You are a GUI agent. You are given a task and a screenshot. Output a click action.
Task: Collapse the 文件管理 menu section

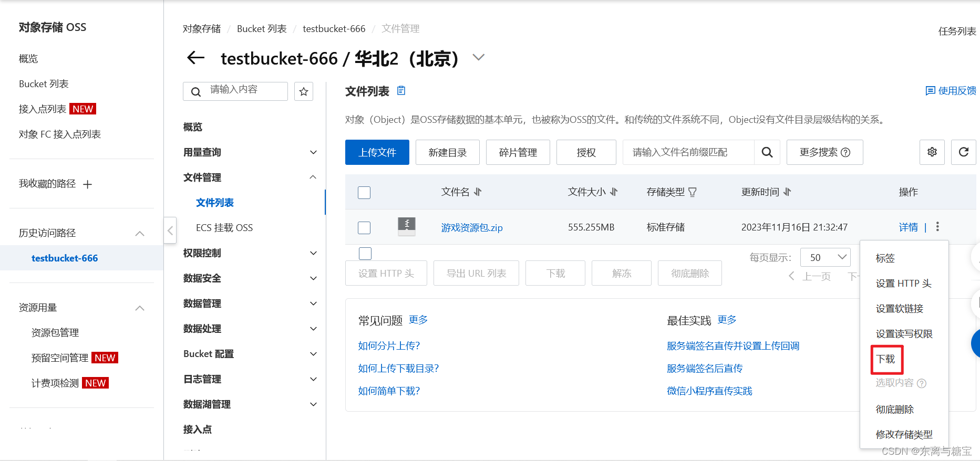click(313, 177)
